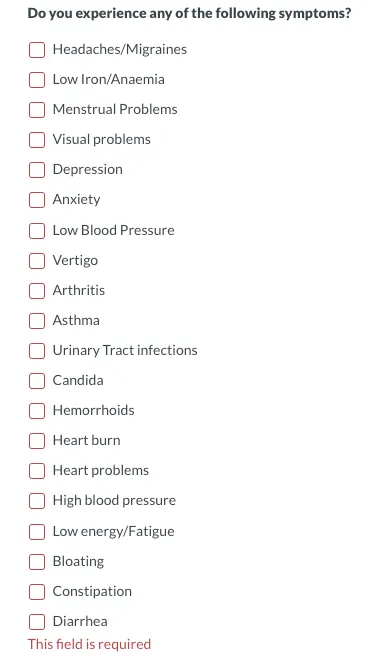Check the Heart burn checkbox
Viewport: 374px width, 663px height.
coord(37,441)
